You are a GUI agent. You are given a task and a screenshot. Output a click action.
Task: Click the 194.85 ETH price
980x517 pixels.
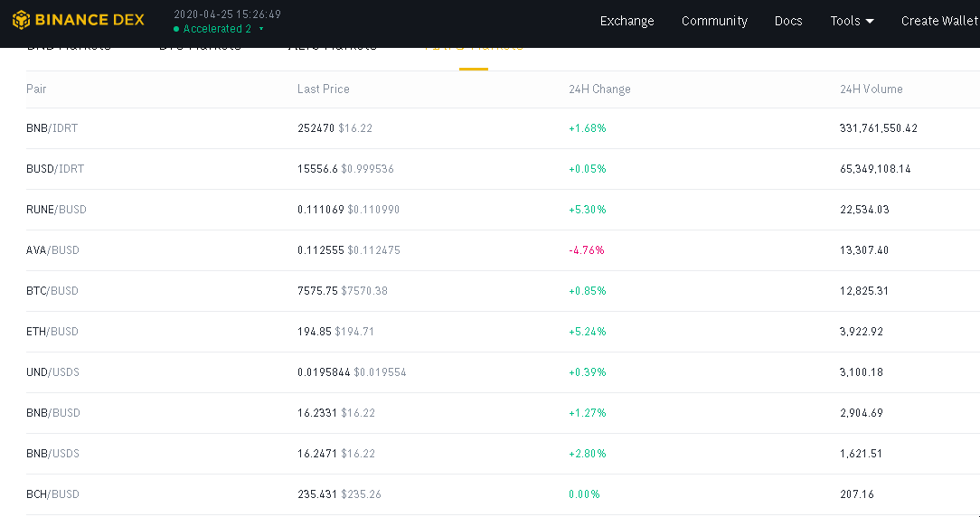315,332
